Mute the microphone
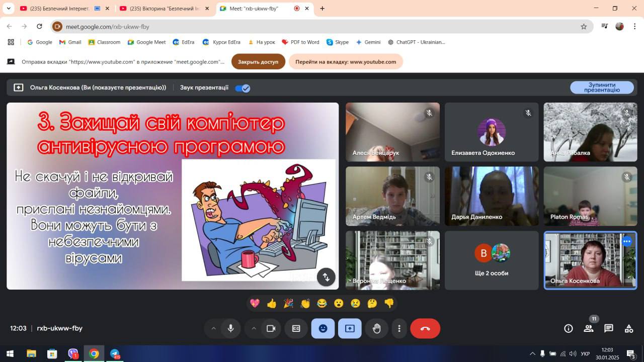This screenshot has width=644, height=362. click(230, 328)
